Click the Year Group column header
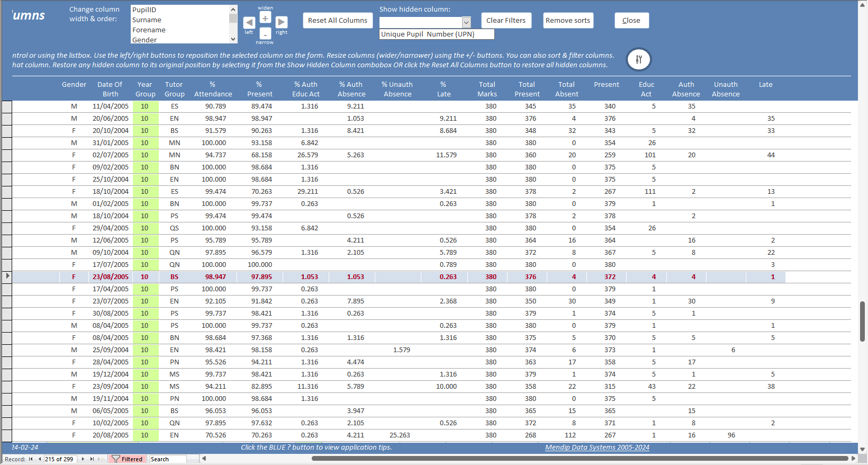 pos(145,89)
